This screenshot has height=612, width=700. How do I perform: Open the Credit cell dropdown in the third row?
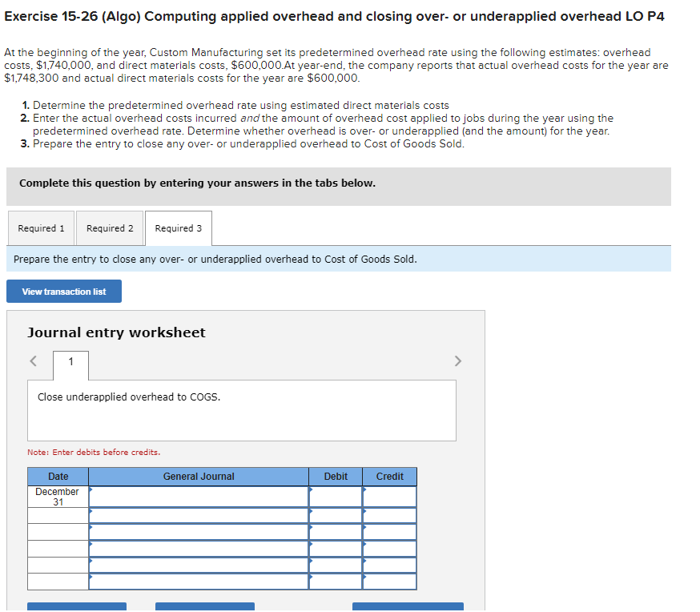365,528
